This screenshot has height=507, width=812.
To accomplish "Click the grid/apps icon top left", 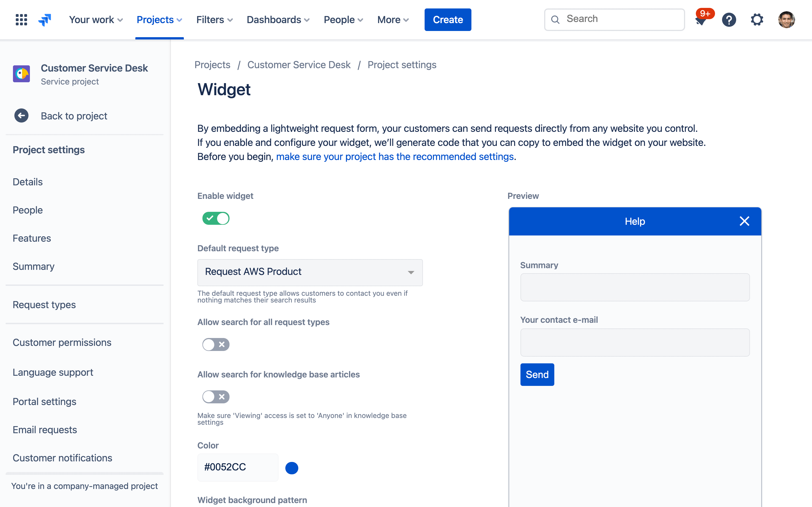I will click(x=21, y=19).
